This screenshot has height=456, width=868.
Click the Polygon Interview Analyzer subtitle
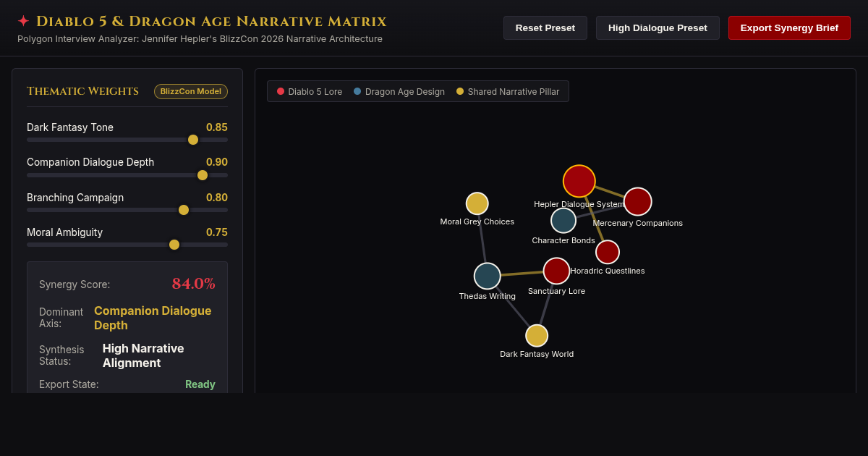200,38
